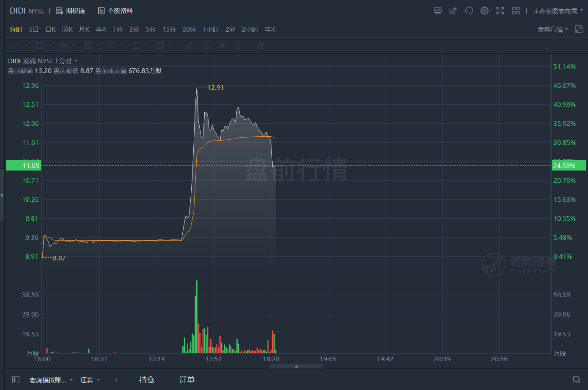The width and height of the screenshot is (588, 390).
Task: Click the 11.05 current price label
Action: pos(24,165)
